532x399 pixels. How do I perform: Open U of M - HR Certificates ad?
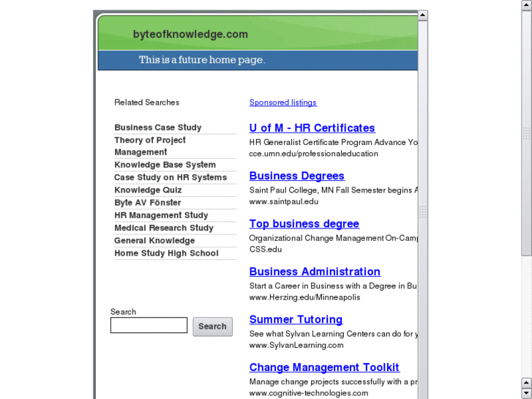312,128
